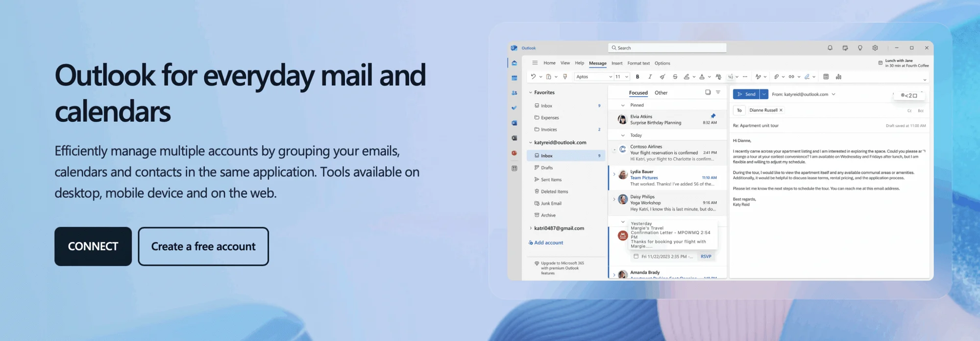Collapse the katyreid@outlook.com account
The height and width of the screenshot is (341, 980).
(x=530, y=142)
